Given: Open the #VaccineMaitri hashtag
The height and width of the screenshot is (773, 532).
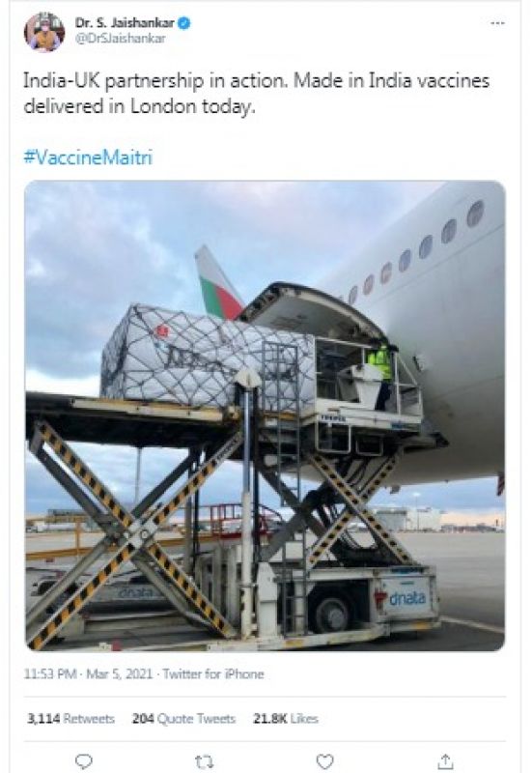Looking at the screenshot, I should (x=88, y=157).
